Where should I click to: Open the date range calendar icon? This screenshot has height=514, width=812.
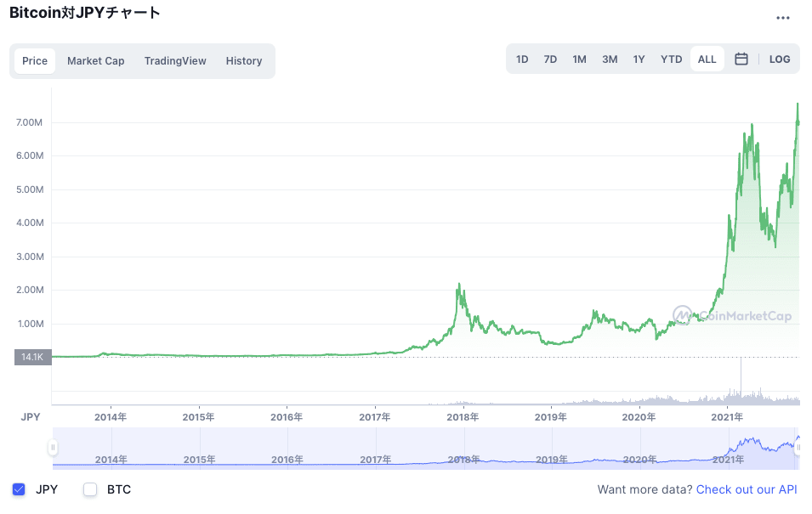point(741,59)
